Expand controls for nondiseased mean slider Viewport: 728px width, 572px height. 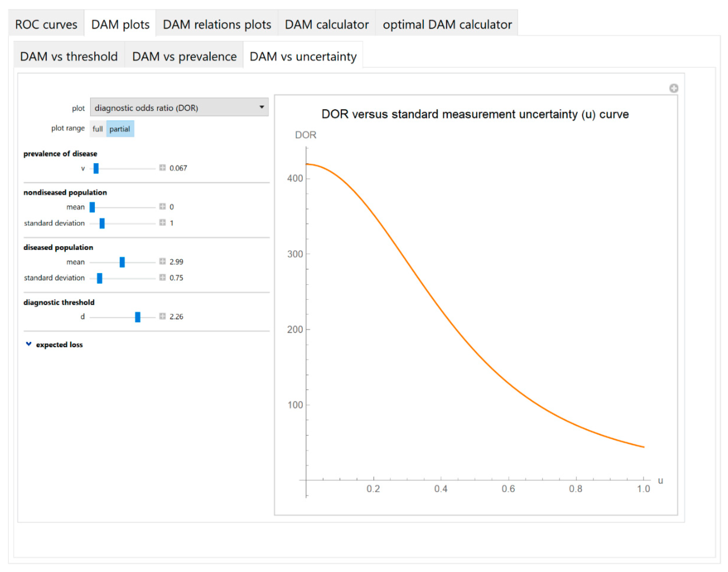tap(162, 206)
